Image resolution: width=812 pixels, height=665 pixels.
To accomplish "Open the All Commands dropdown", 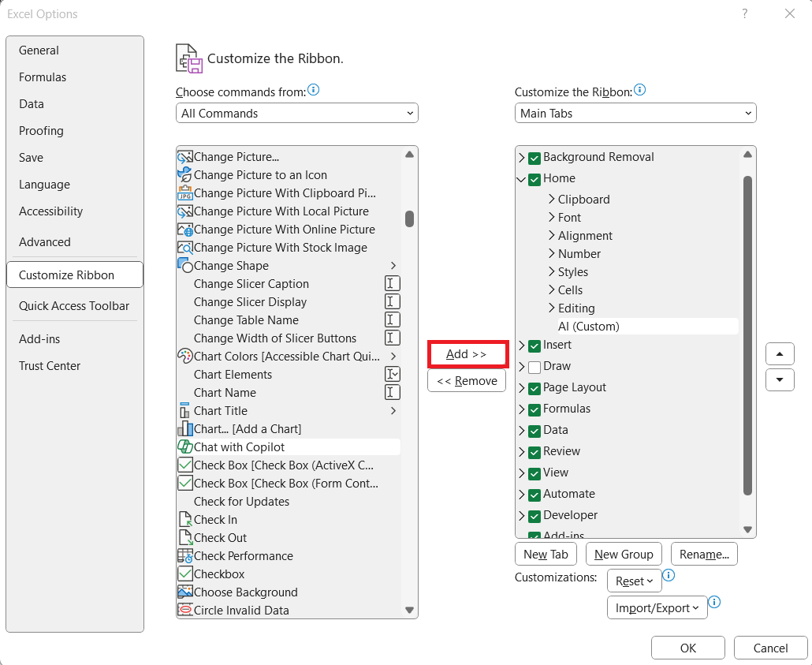I will click(296, 113).
